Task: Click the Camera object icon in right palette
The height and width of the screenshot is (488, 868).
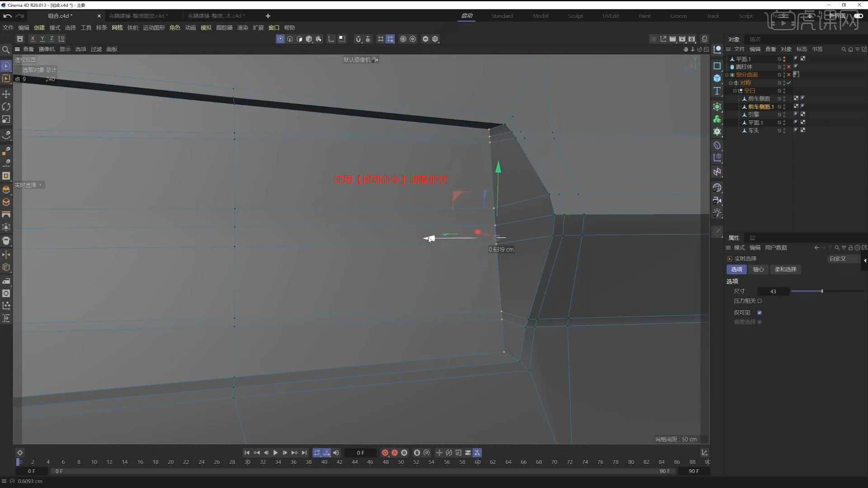Action: click(x=717, y=200)
